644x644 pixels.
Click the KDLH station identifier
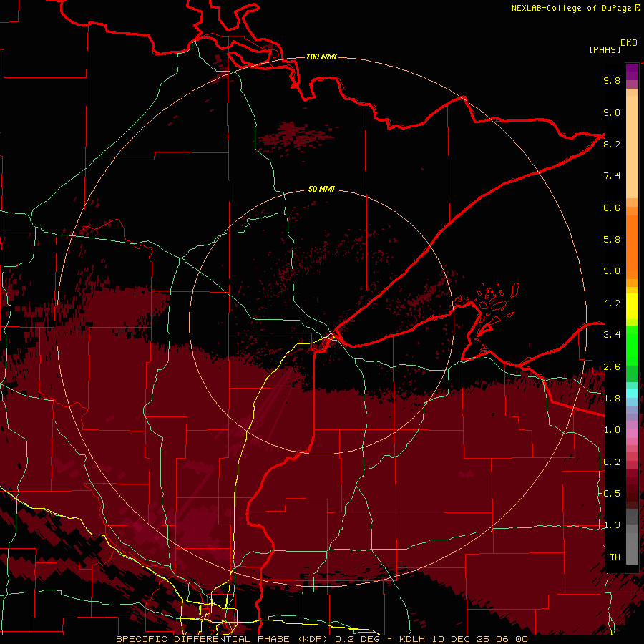412,639
